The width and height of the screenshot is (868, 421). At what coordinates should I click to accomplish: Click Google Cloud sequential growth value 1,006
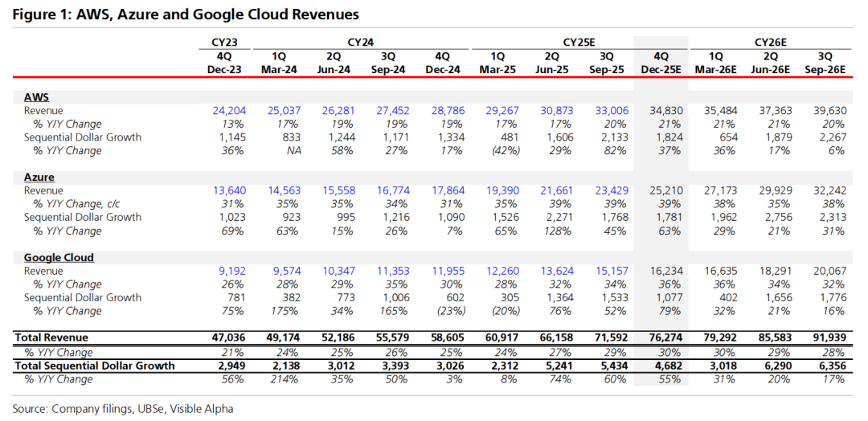(x=396, y=297)
